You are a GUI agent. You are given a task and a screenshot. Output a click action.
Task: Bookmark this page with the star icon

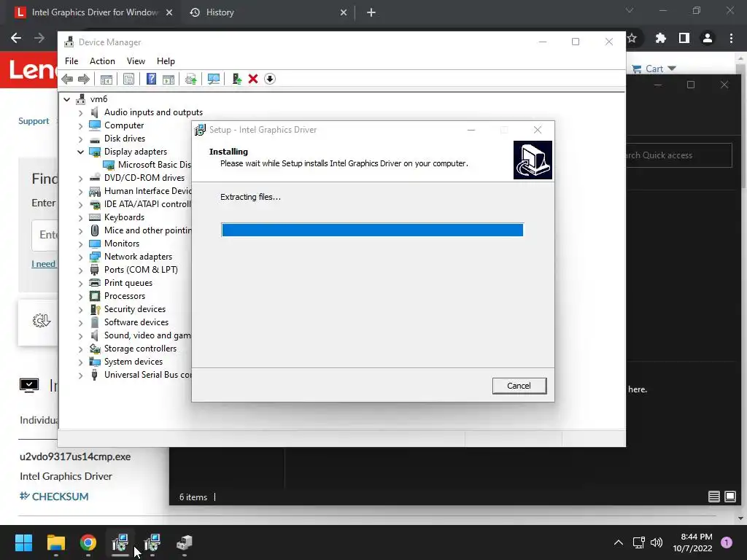[x=632, y=38]
